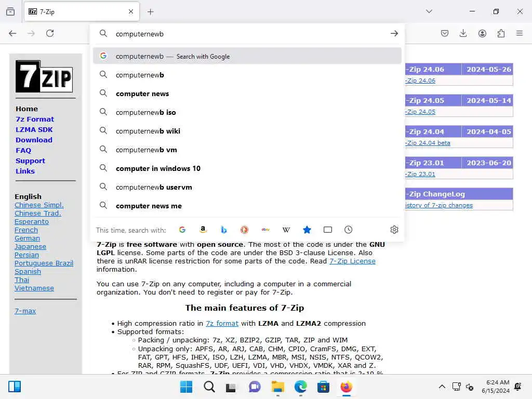This screenshot has width=532, height=399.
Task: Choose 'computernewb — Search with Google' suggestion
Action: (247, 56)
